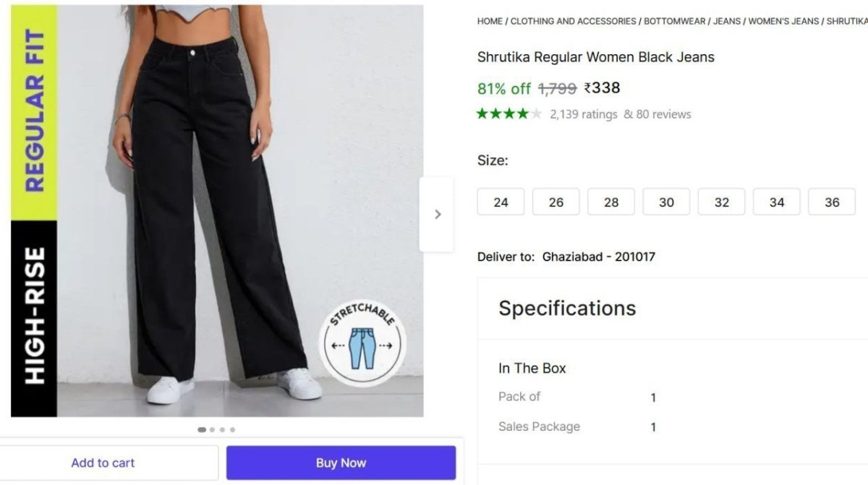
Task: Open the CLOTHING AND ACCESSORIES breadcrumb
Action: coord(572,21)
